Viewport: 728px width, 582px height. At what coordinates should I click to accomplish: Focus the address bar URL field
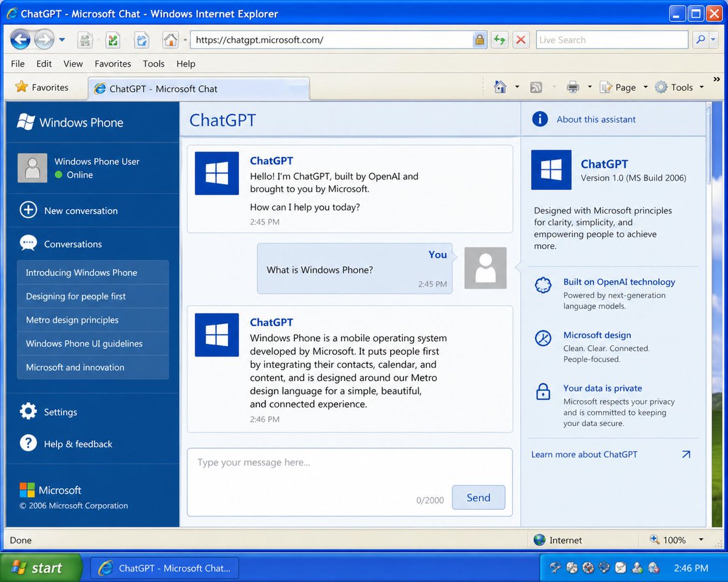pos(331,40)
